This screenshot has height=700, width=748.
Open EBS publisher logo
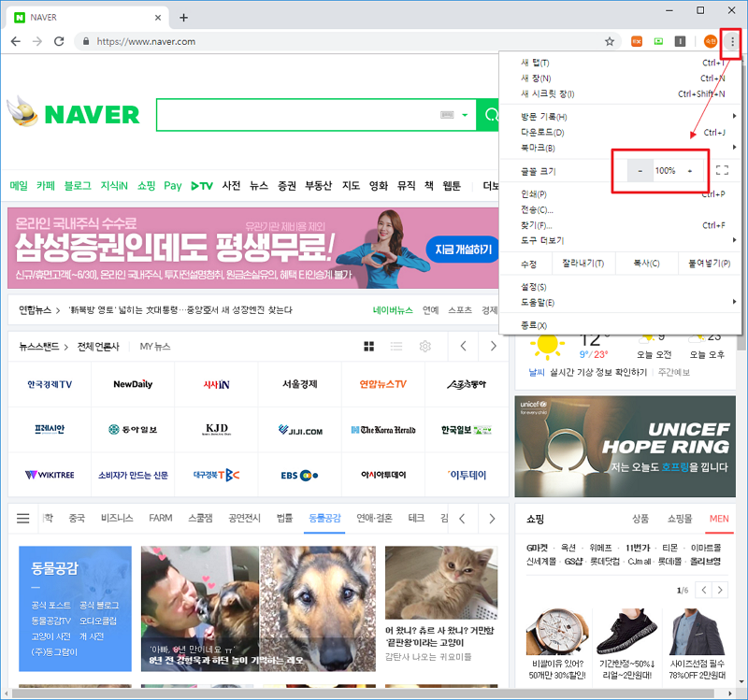[299, 475]
